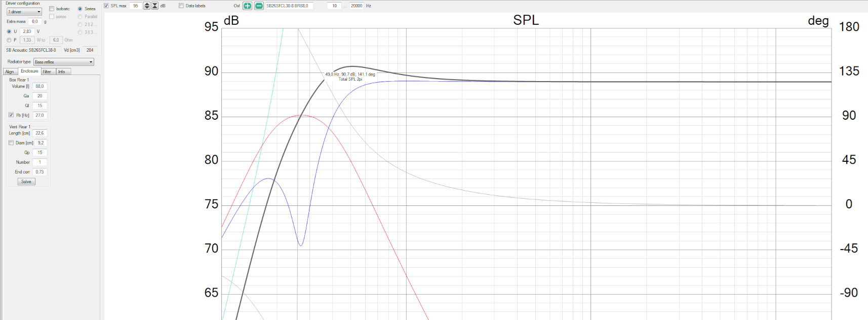This screenshot has width=868, height=320.
Task: Click the vent Diam [cm] field 9,2
Action: point(41,143)
